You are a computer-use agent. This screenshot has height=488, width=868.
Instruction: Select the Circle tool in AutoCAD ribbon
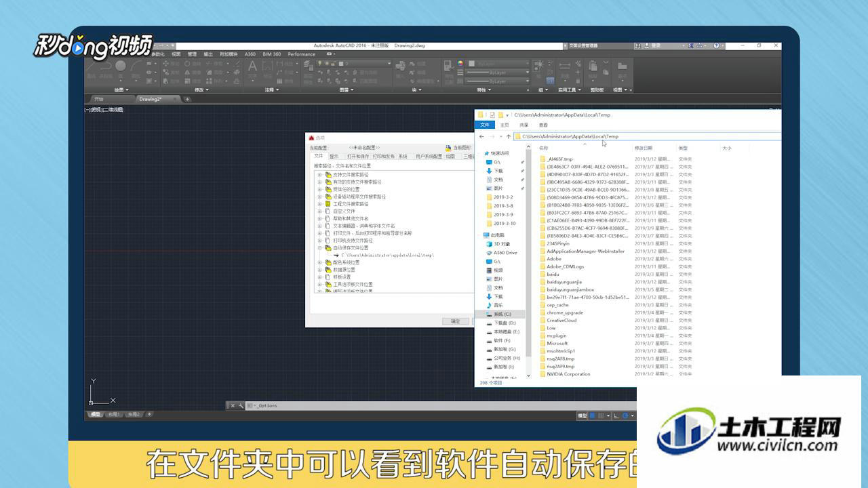[120, 66]
